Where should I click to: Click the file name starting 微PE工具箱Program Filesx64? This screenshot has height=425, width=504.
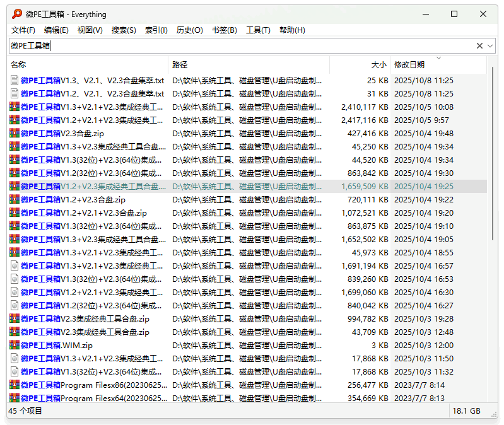point(94,398)
